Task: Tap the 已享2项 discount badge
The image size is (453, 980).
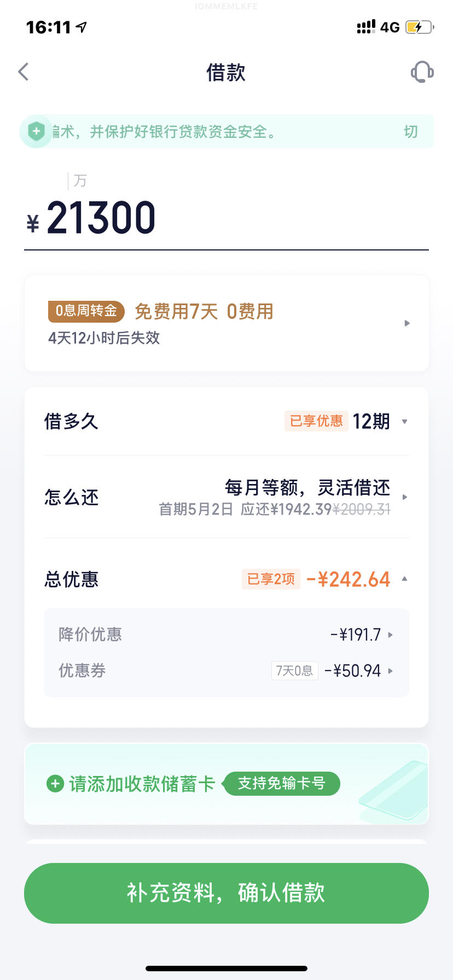Action: pos(271,579)
